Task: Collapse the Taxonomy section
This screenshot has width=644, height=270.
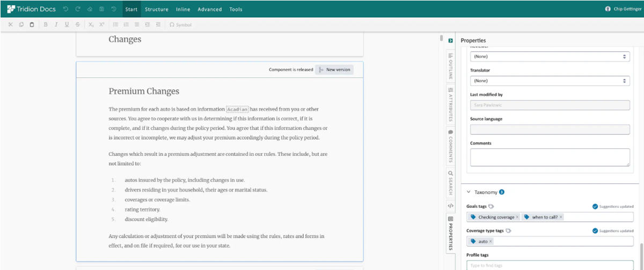Action: coord(468,192)
